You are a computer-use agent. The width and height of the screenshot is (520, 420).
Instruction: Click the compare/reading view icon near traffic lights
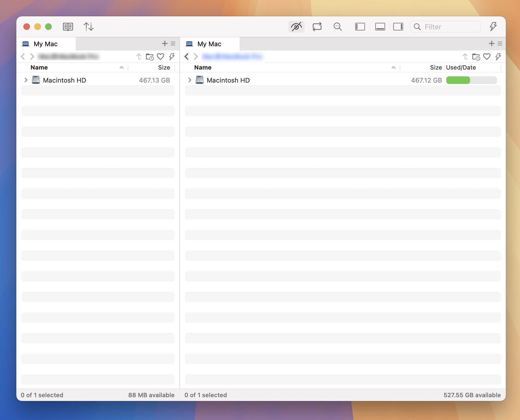click(x=68, y=27)
